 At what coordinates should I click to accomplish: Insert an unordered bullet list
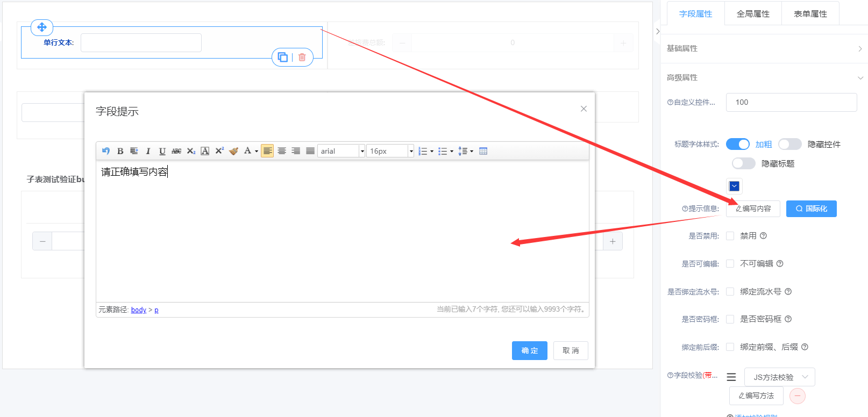point(443,151)
